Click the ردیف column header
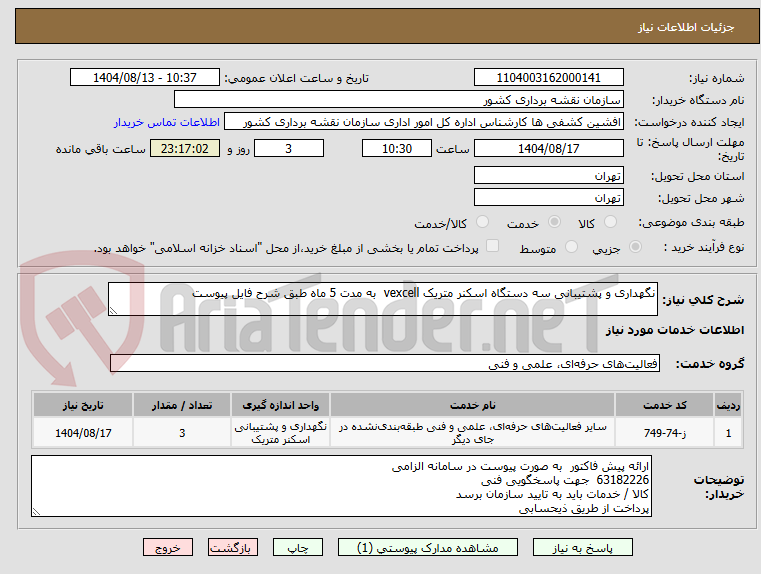The width and height of the screenshot is (761, 574). [x=728, y=405]
